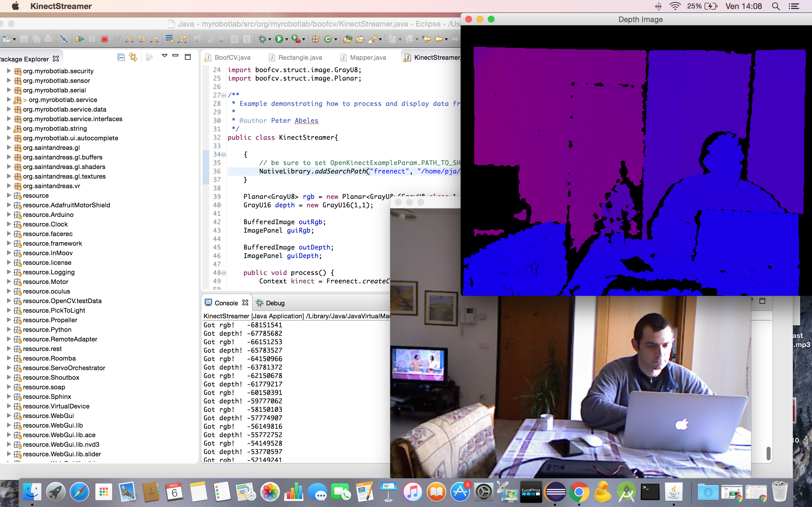Click the Skip All Breakpoints icon
812x507 pixels.
[64, 39]
